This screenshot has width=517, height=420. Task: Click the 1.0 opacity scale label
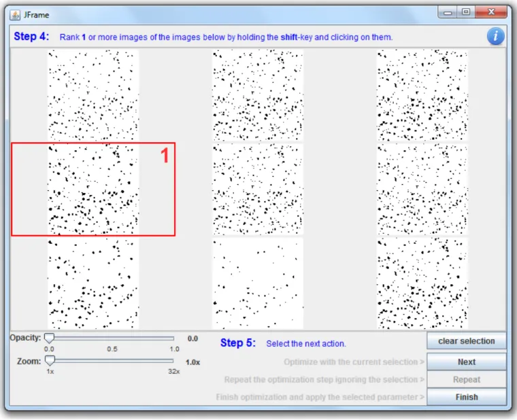(174, 349)
